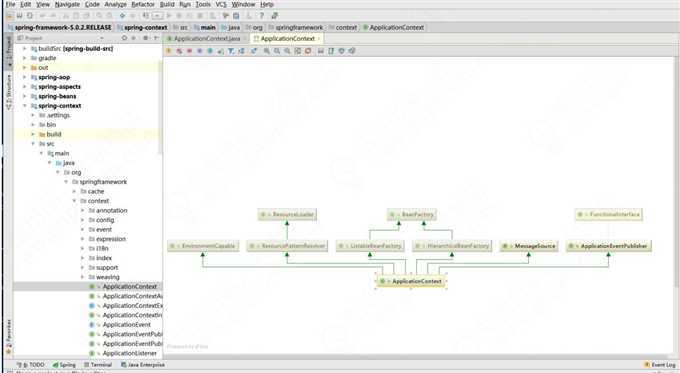The width and height of the screenshot is (680, 373).
Task: Toggle Inner Classes display in diagram toolbar
Action: tap(210, 51)
